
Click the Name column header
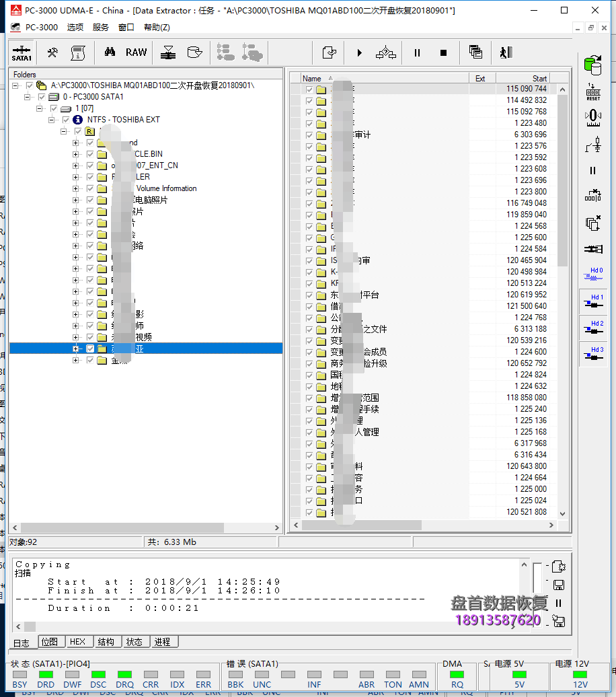coord(312,79)
